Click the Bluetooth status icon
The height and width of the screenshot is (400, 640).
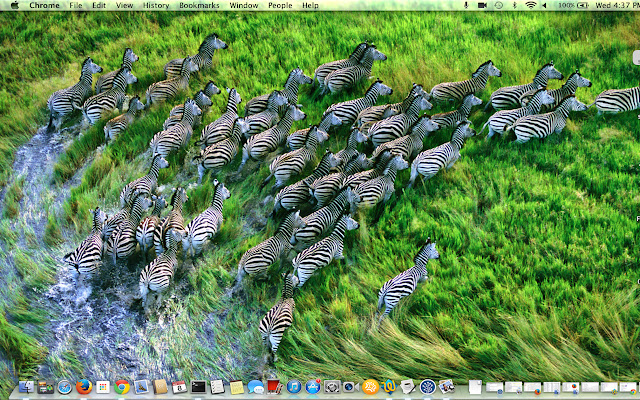tap(514, 5)
